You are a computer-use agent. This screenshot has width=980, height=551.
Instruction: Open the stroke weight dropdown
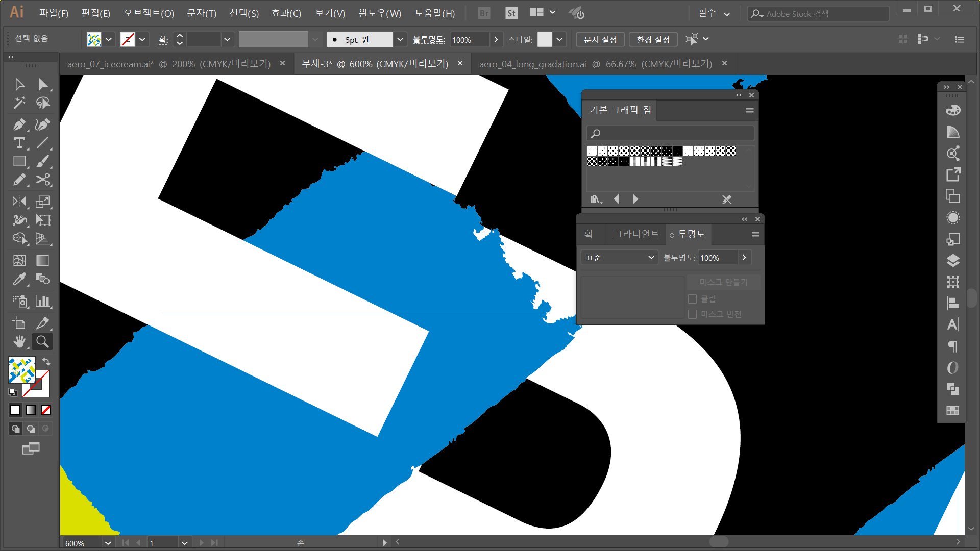227,39
